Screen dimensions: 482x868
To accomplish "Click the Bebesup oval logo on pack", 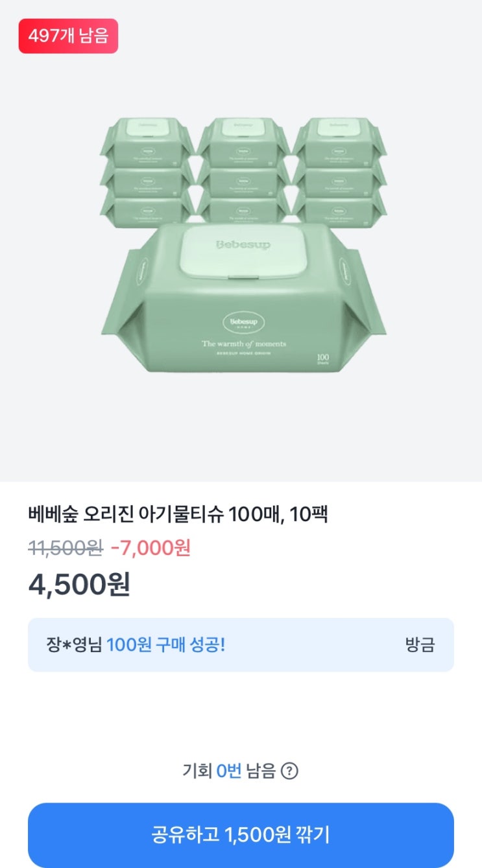I will click(243, 322).
